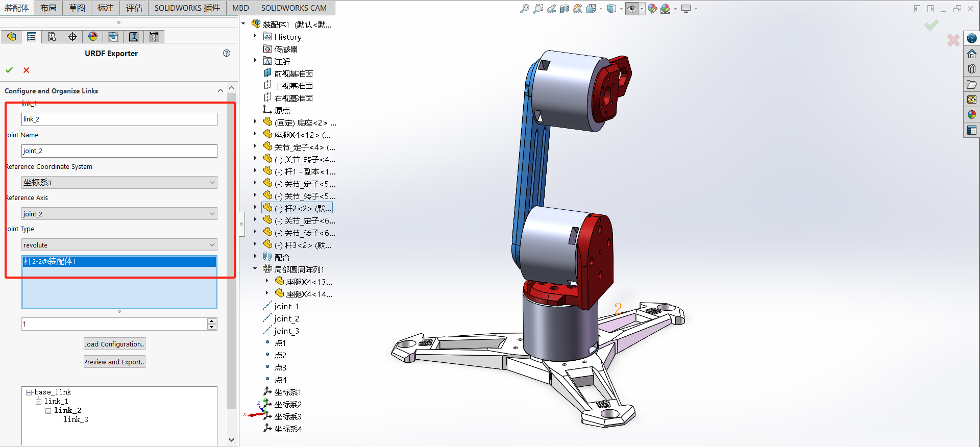Image resolution: width=980 pixels, height=447 pixels.
Task: Open the DisplayManager color ball tab
Action: coord(93,37)
